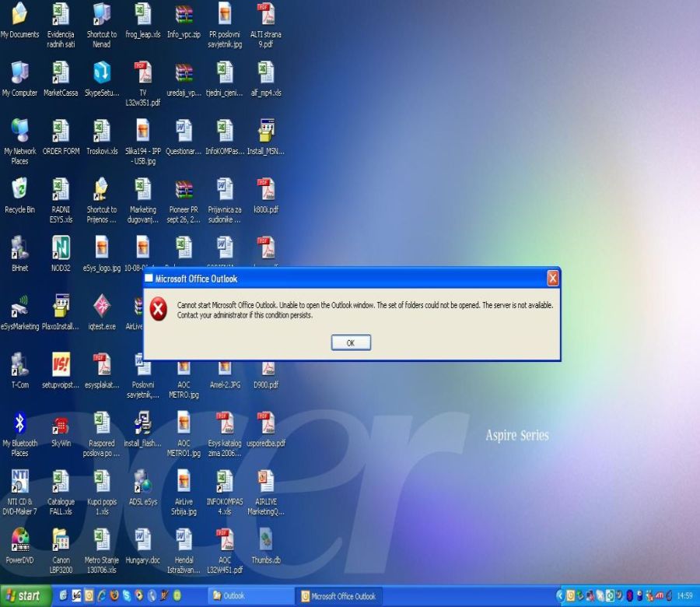
Task: Select the alf_mp4.xls file
Action: pos(266,79)
